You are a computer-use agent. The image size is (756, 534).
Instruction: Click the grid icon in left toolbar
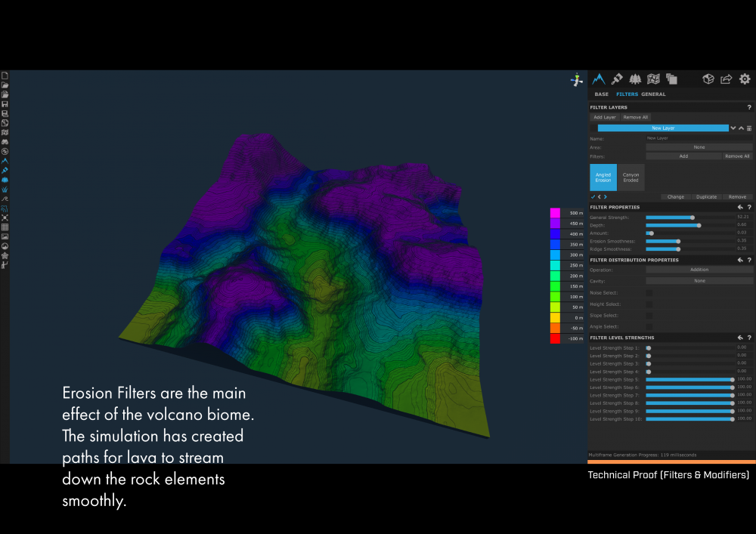click(x=5, y=227)
